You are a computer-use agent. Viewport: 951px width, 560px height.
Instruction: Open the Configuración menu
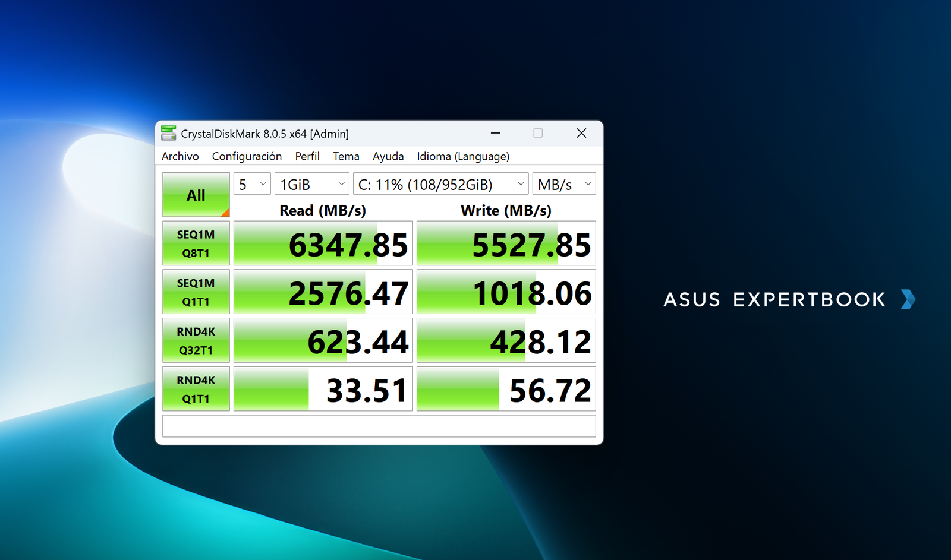click(x=247, y=156)
